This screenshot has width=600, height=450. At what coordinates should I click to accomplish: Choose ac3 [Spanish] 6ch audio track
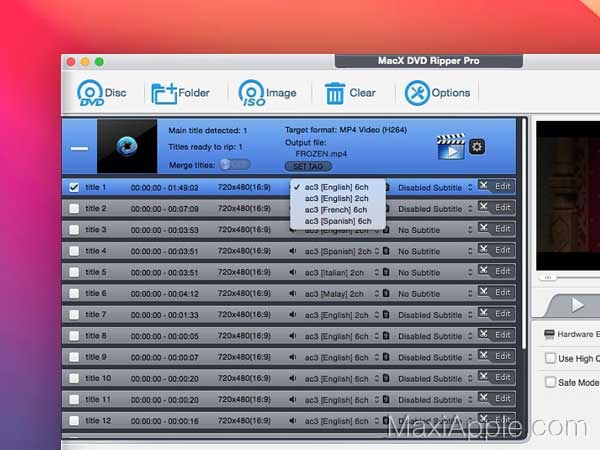(338, 221)
